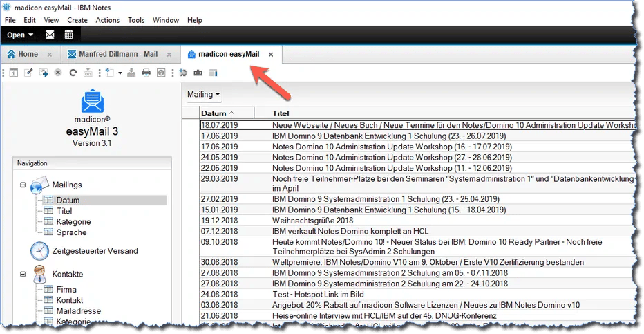Image resolution: width=644 pixels, height=334 pixels.
Task: Open the Actions menu
Action: tap(108, 20)
